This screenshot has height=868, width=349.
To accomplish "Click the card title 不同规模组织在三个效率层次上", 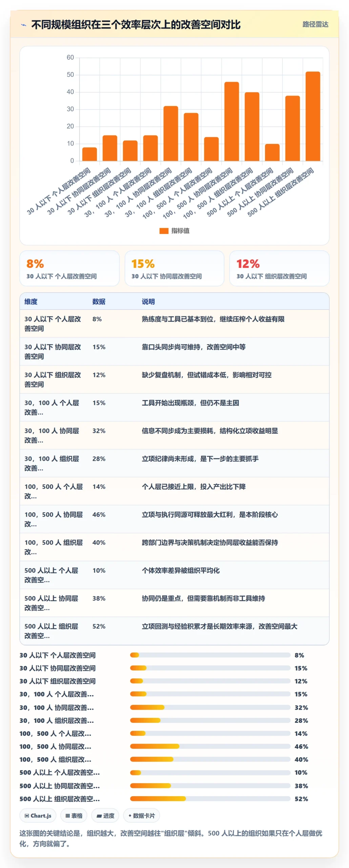I will [136, 25].
